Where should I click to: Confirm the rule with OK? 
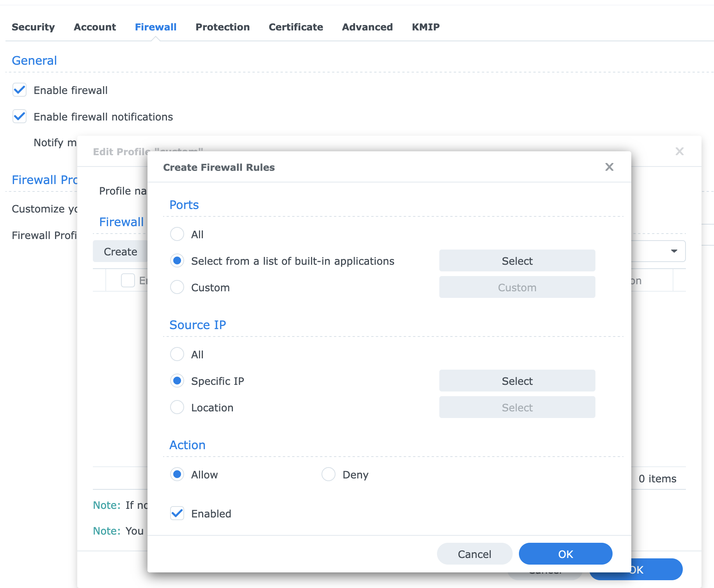(x=565, y=554)
